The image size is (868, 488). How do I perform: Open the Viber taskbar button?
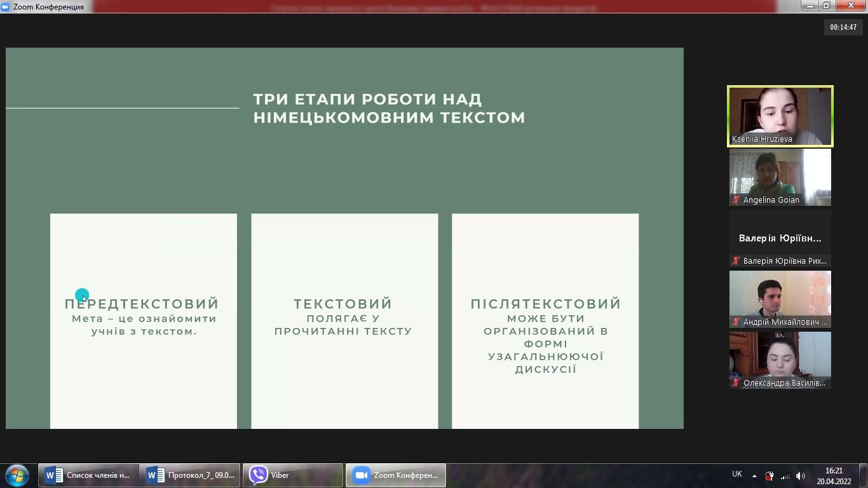(x=293, y=475)
